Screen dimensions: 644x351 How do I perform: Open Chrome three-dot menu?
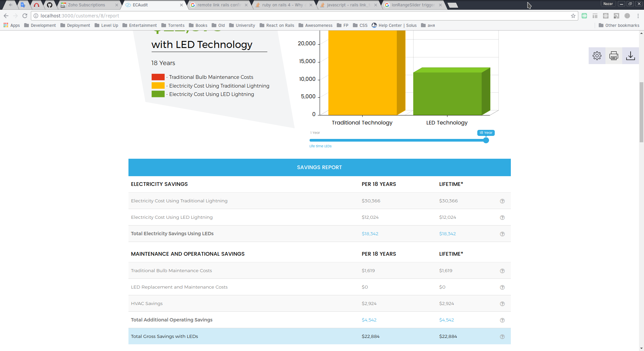pos(638,16)
